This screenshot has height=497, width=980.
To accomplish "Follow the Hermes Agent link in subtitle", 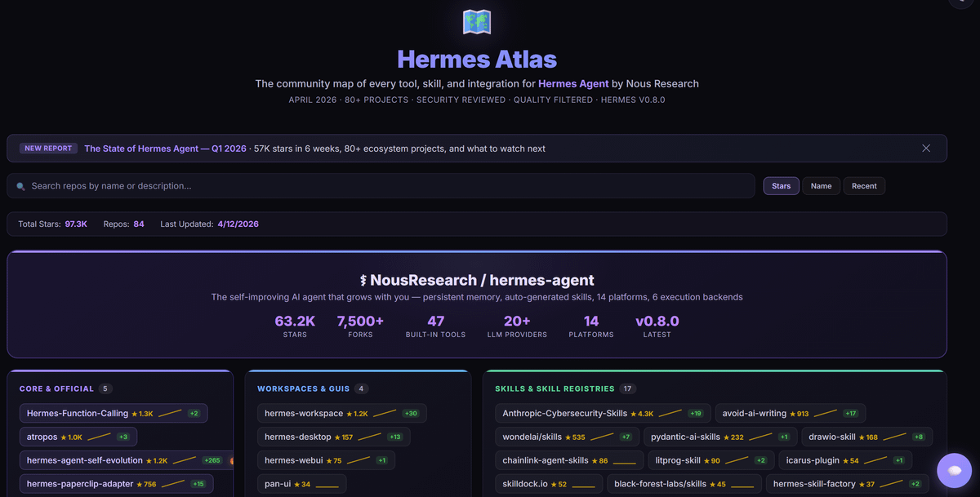I will point(573,83).
